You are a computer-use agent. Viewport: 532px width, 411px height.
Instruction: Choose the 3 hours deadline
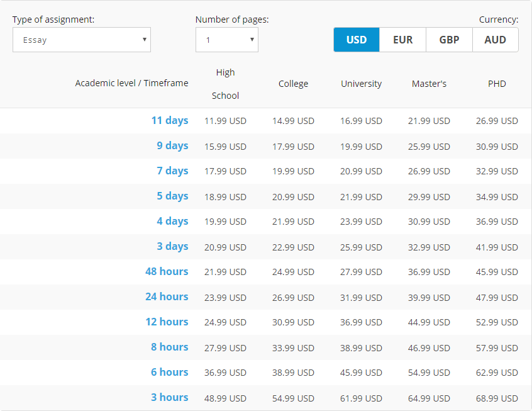(169, 397)
